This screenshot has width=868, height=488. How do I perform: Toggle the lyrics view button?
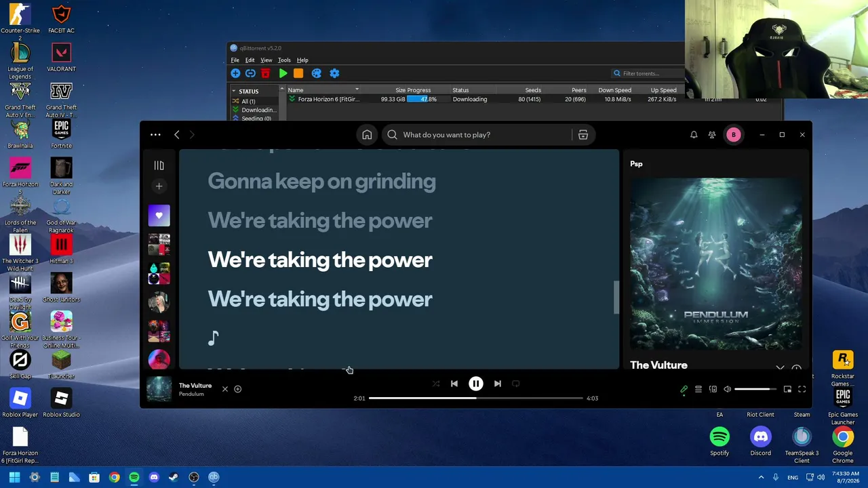click(x=684, y=389)
